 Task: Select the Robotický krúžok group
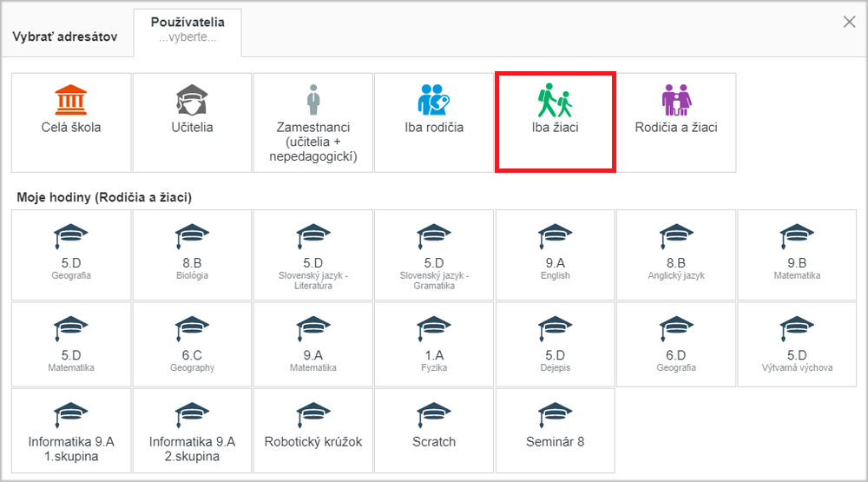coord(313,431)
